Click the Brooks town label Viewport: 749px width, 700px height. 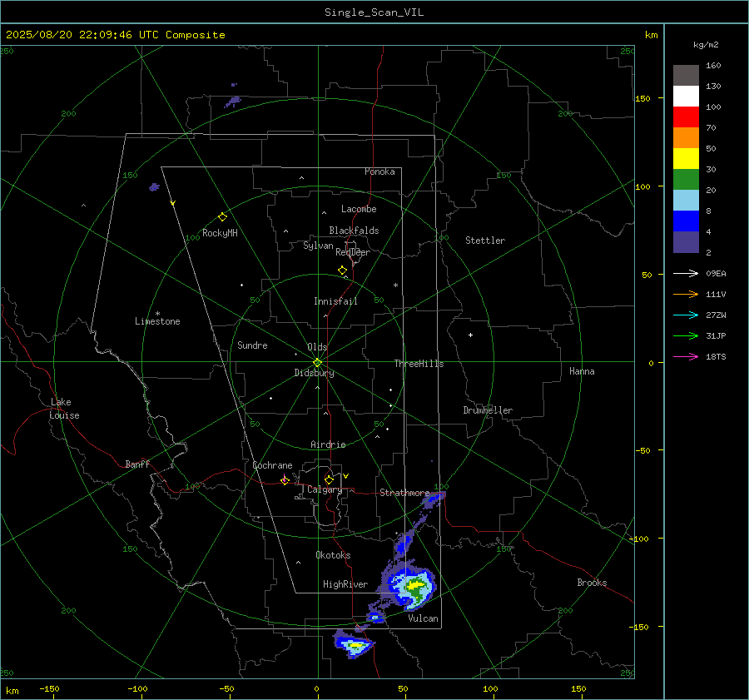592,583
